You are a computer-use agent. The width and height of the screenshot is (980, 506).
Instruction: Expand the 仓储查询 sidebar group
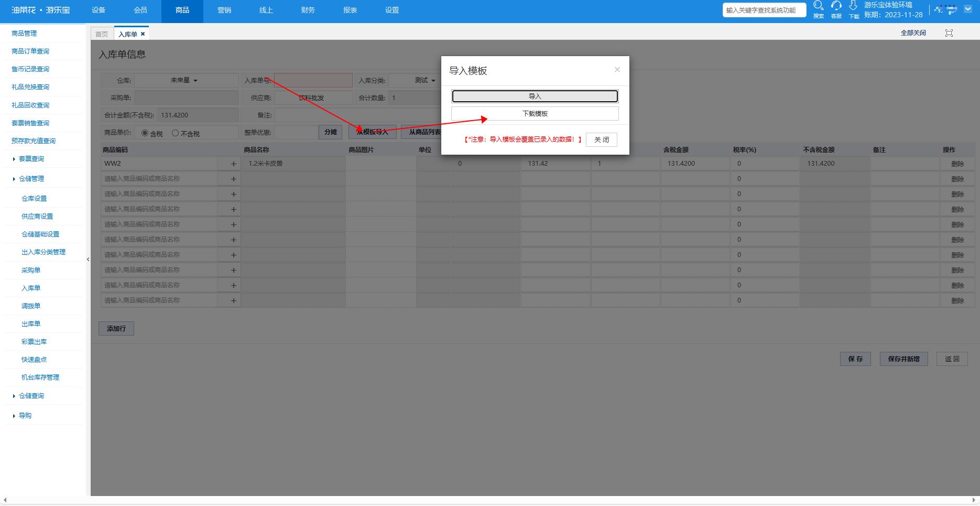(31, 396)
